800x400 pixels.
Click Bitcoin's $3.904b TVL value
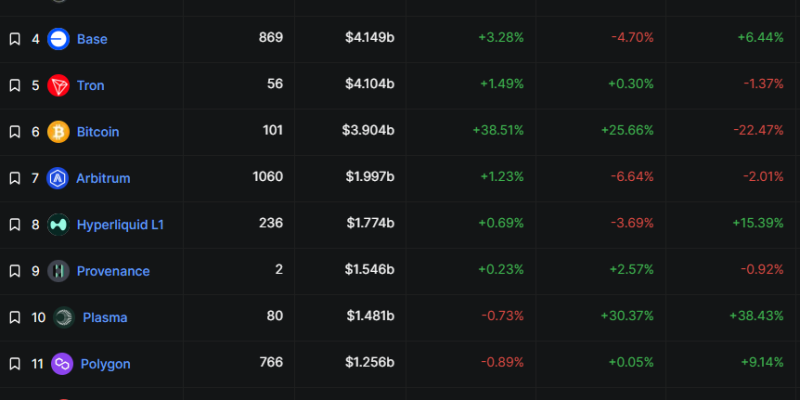[370, 132]
